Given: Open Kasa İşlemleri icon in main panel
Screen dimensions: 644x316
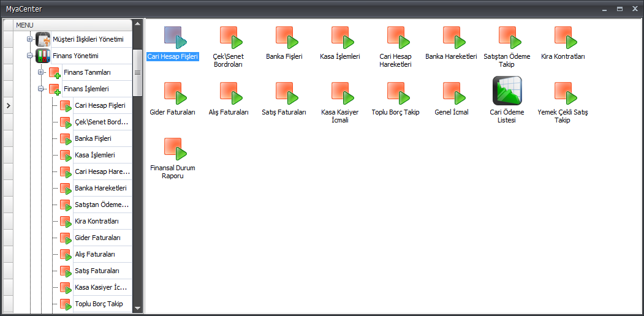Looking at the screenshot, I should (x=343, y=37).
